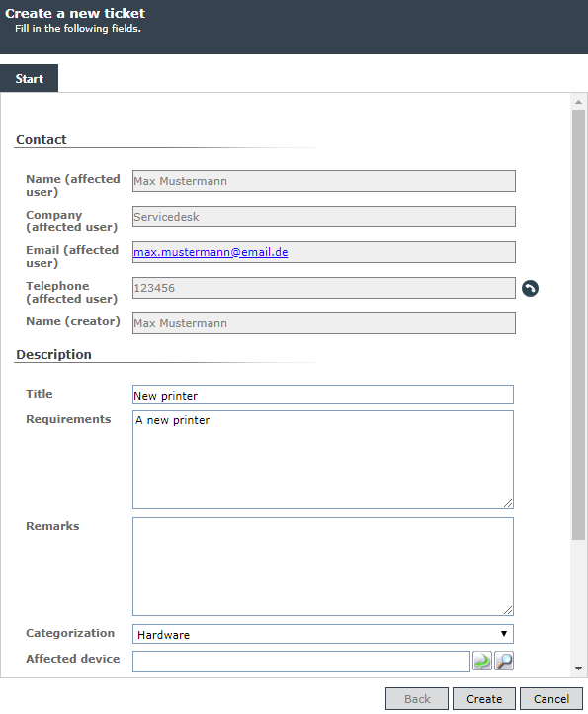Click inside the Requirements text area
This screenshot has width=588, height=714.
click(x=323, y=460)
